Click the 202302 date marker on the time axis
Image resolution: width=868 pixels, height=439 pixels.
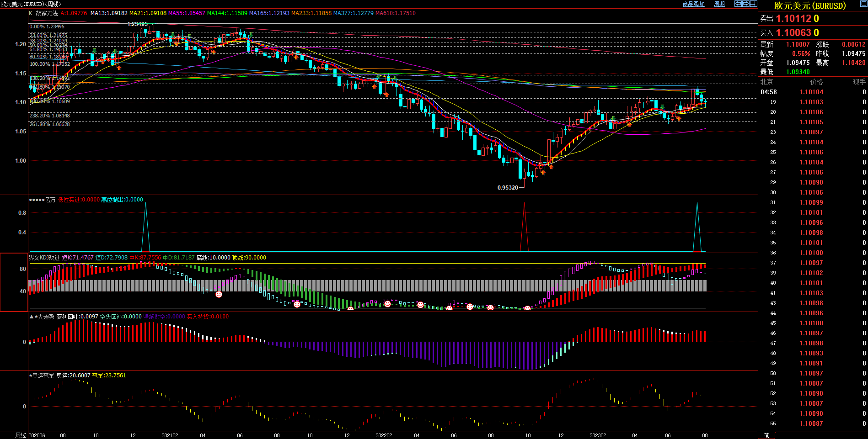click(598, 435)
